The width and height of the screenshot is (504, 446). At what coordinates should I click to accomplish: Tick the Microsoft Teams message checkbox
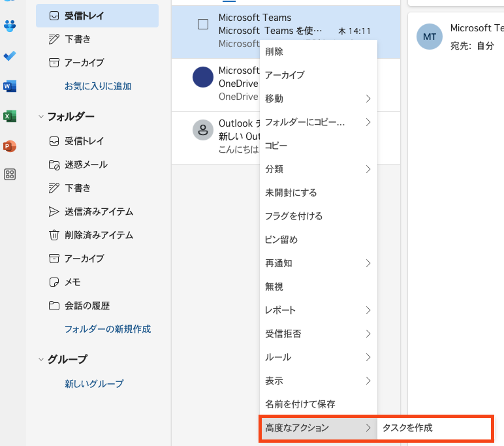point(203,24)
